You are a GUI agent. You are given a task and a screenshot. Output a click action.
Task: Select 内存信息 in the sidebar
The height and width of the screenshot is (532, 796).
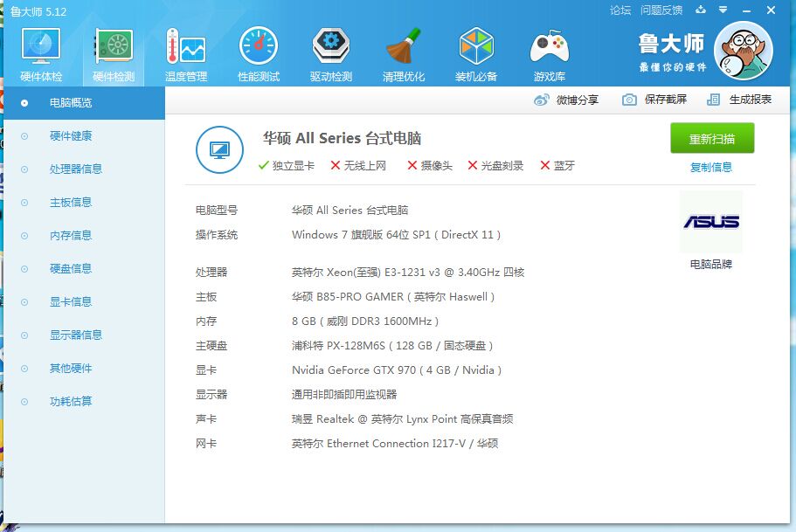[x=84, y=236]
